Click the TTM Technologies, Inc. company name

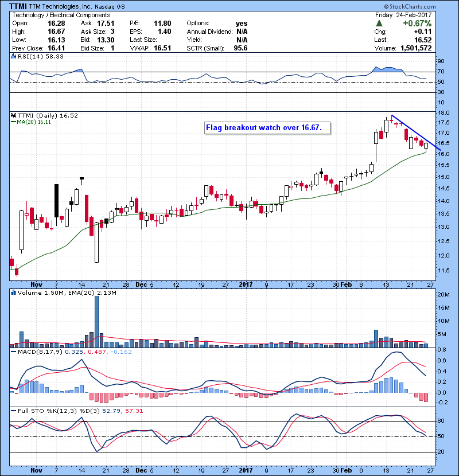click(60, 6)
